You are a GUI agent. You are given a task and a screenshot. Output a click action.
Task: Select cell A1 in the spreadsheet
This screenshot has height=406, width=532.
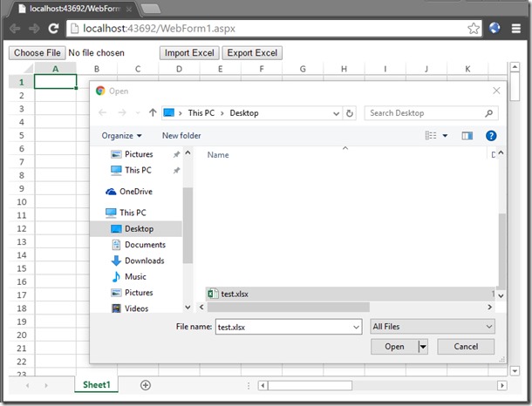tap(56, 82)
